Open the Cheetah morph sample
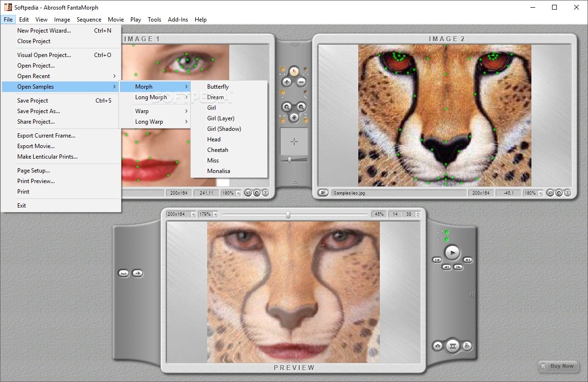Viewport: 588px width, 382px height. click(229, 150)
